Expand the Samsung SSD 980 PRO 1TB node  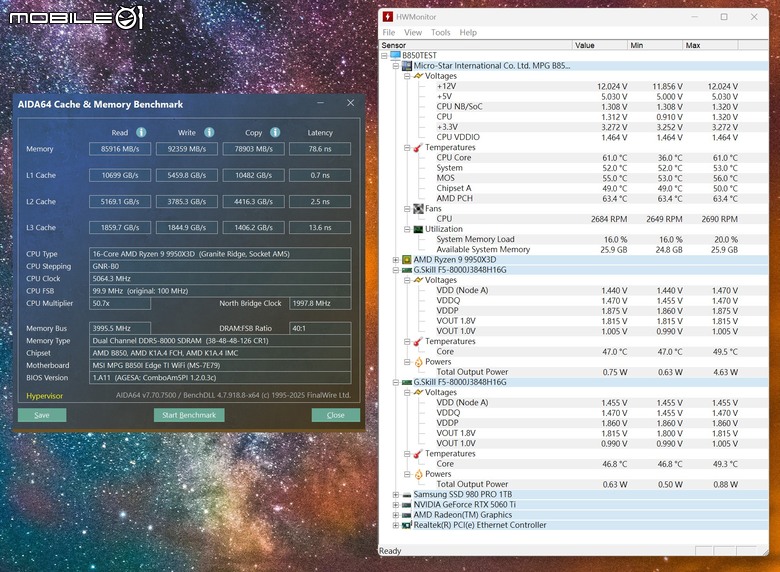tap(396, 495)
